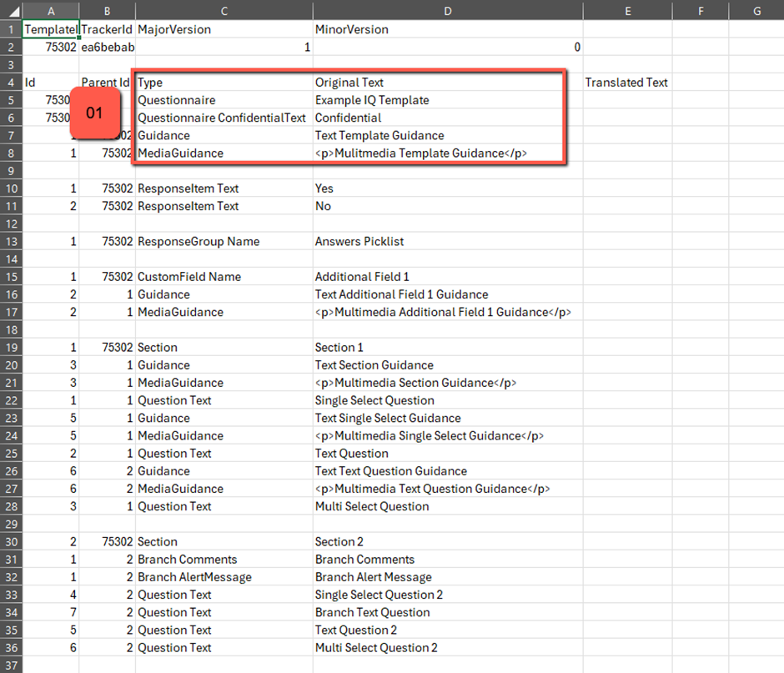Select the column D header
The image size is (784, 673).
[x=448, y=10]
